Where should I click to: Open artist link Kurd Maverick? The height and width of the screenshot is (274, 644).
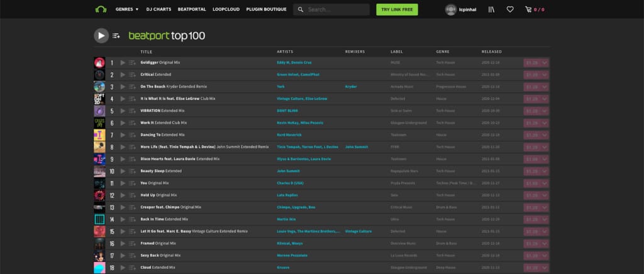[289, 135]
